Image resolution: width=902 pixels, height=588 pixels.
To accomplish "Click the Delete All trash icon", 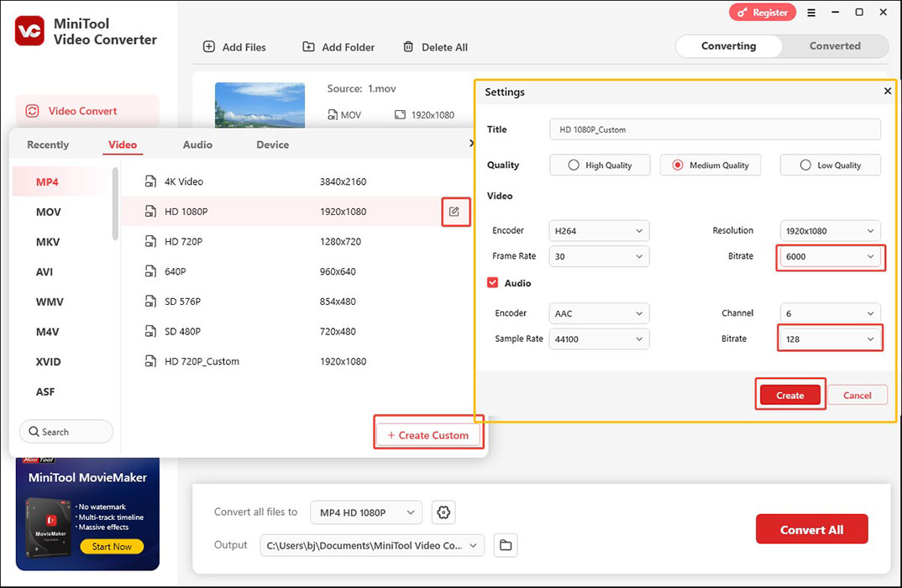I will (x=408, y=46).
